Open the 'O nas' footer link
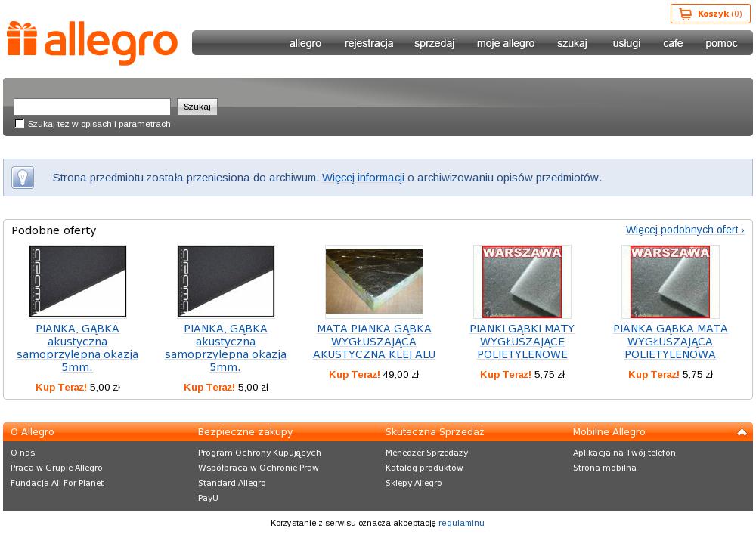 tap(23, 453)
